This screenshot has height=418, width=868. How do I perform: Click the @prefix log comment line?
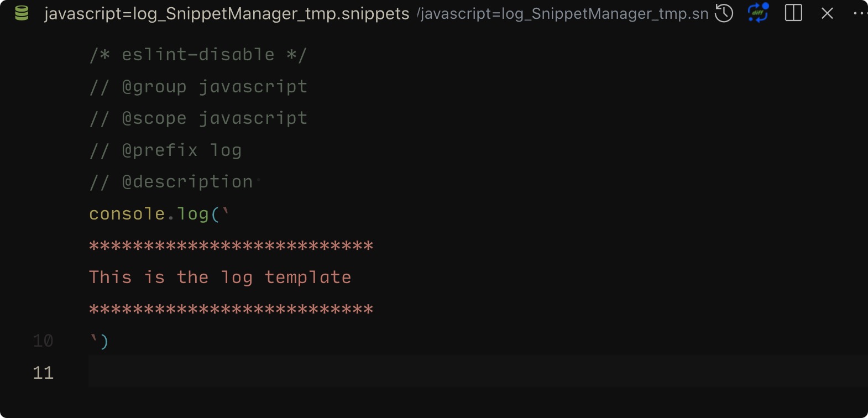[165, 150]
